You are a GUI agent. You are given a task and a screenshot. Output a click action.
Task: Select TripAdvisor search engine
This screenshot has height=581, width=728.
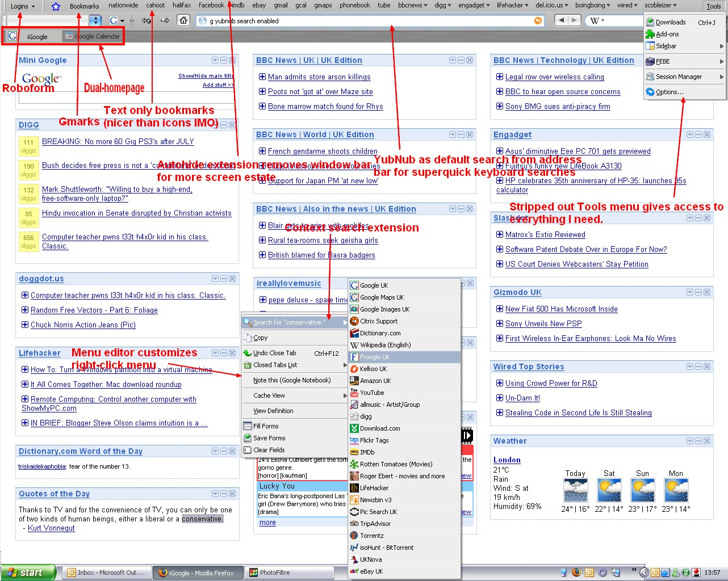pyautogui.click(x=404, y=524)
